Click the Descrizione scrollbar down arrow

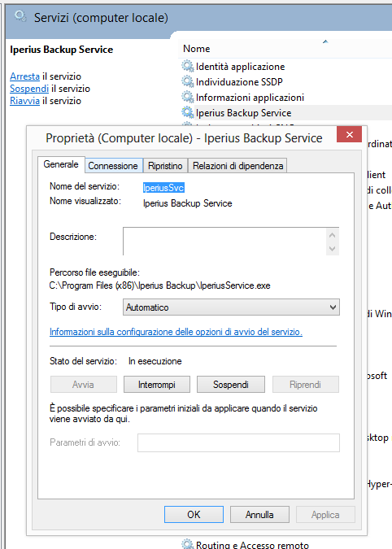click(333, 249)
